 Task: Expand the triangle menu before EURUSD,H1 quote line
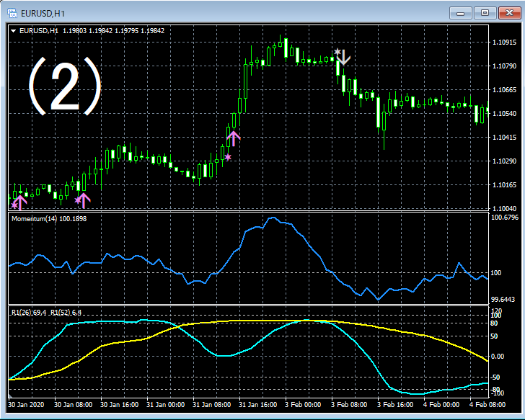point(14,31)
